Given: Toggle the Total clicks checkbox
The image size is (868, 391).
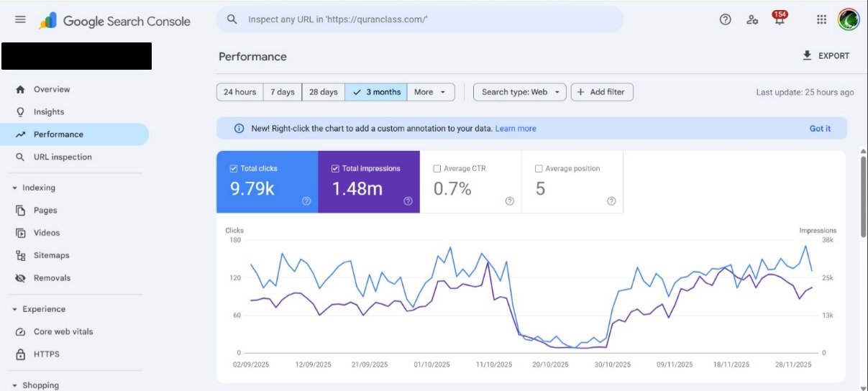Looking at the screenshot, I should [x=233, y=168].
